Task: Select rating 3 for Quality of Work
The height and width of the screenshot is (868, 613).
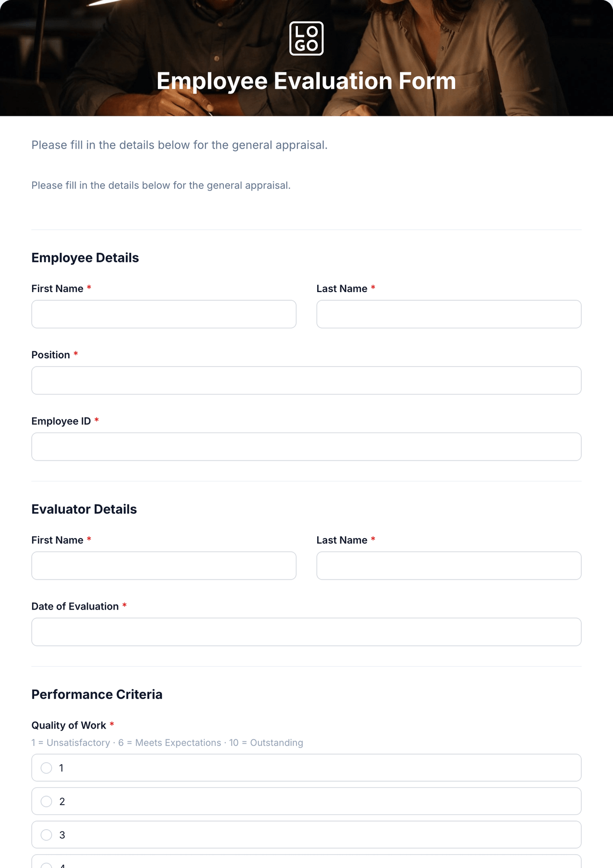Action: pyautogui.click(x=306, y=835)
